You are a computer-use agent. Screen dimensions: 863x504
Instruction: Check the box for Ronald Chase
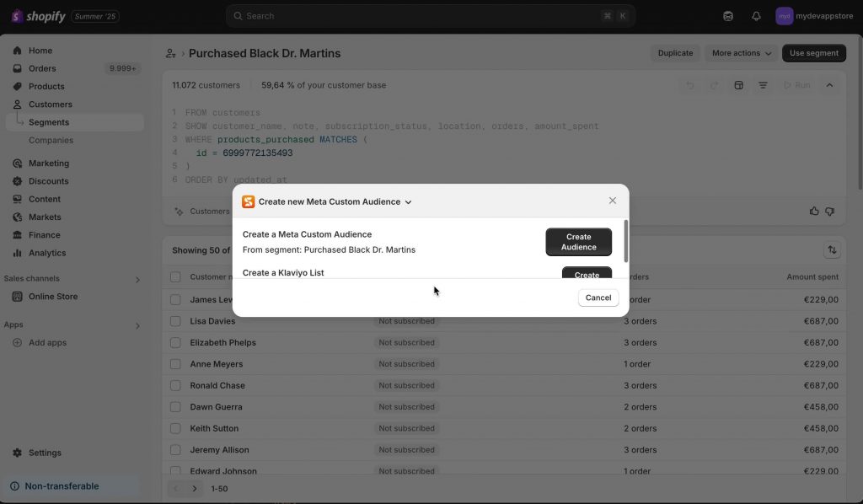click(175, 386)
